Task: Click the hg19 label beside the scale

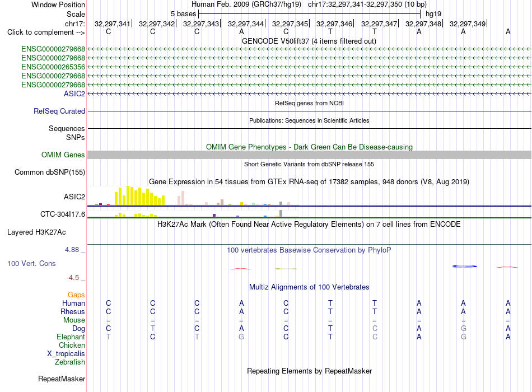Action: tap(433, 14)
